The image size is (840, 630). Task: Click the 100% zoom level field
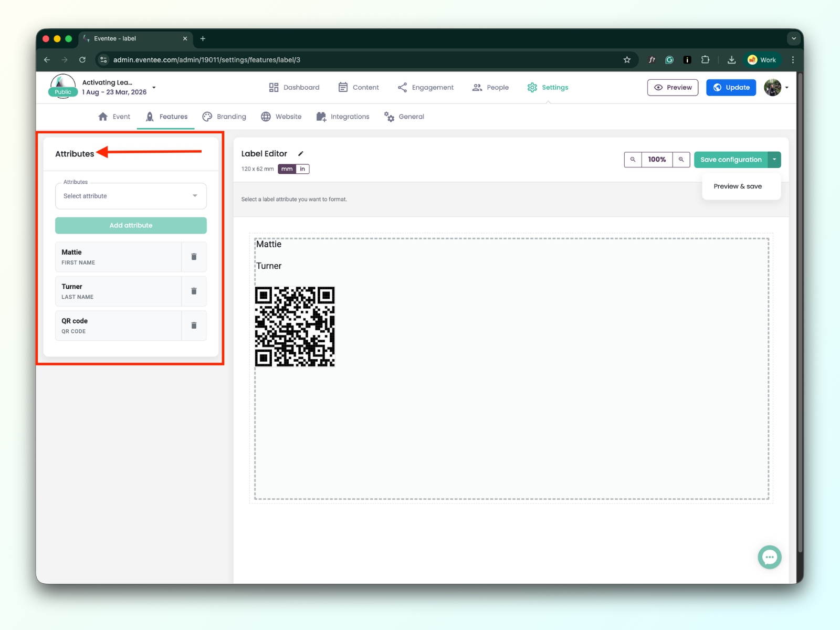coord(657,160)
